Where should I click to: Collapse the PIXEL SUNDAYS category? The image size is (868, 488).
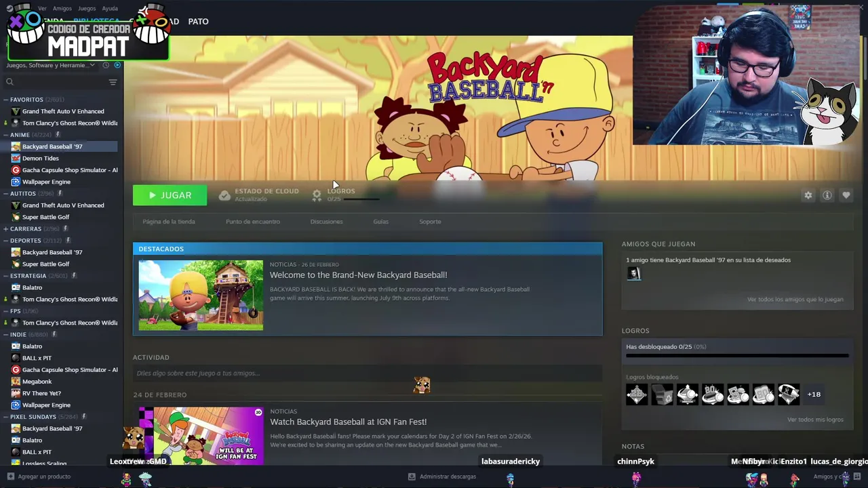[6, 417]
